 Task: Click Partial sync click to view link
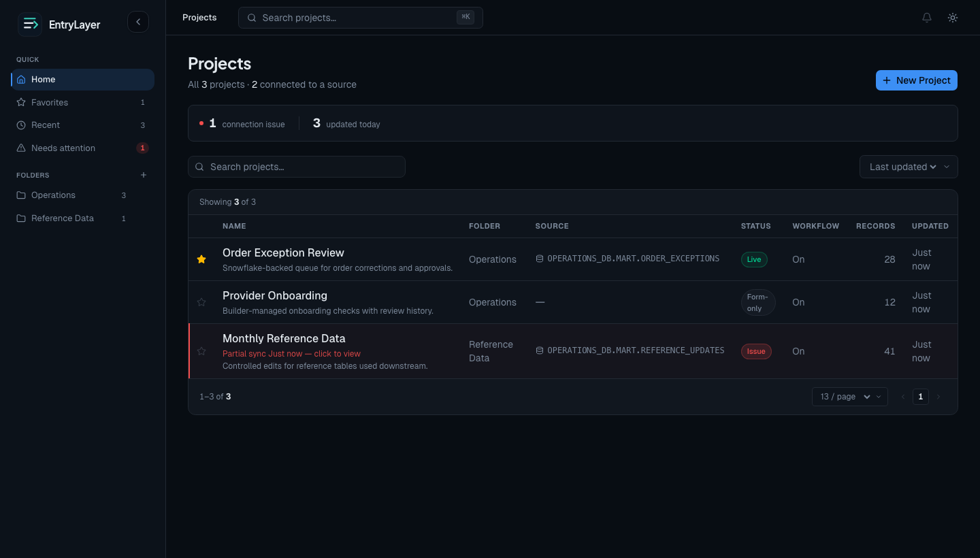click(x=291, y=354)
